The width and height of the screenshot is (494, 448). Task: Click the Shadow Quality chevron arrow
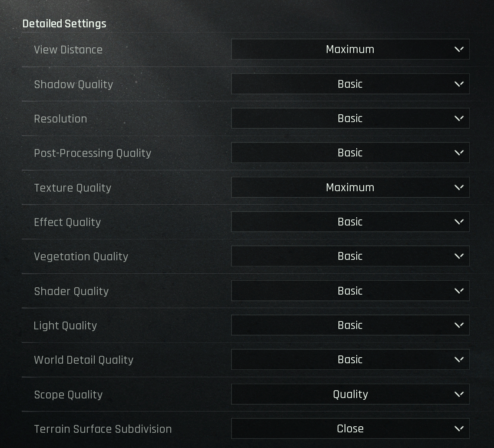(459, 84)
